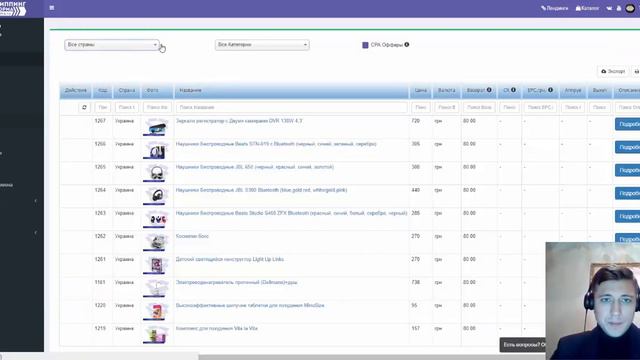Image resolution: width=640 pixels, height=360 pixels.
Task: Open product thumbnail for item 1161
Action: point(156,288)
